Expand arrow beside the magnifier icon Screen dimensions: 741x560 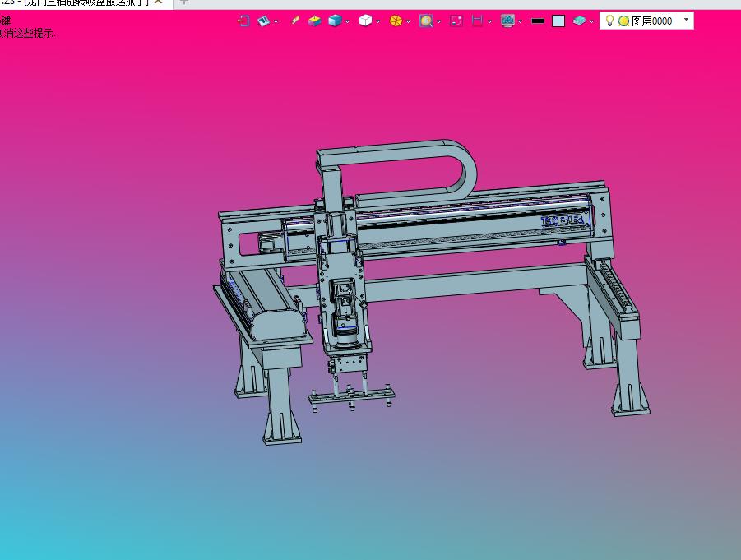(x=438, y=21)
